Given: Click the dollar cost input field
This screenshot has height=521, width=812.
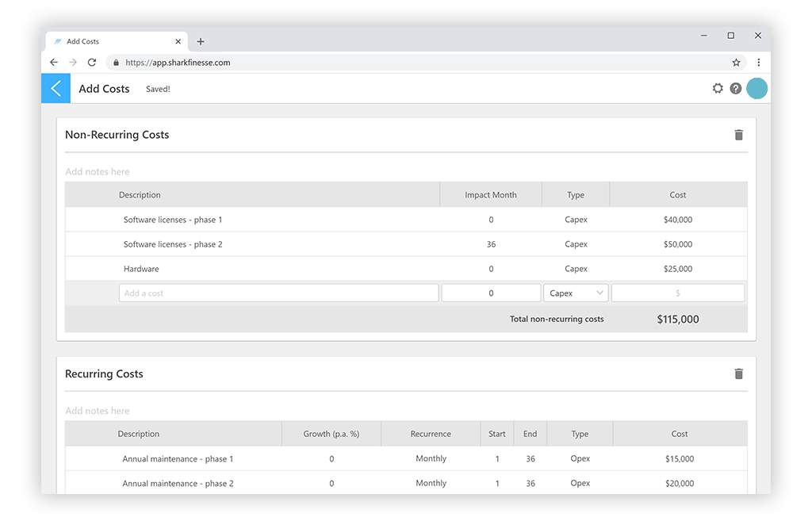Looking at the screenshot, I should (677, 293).
